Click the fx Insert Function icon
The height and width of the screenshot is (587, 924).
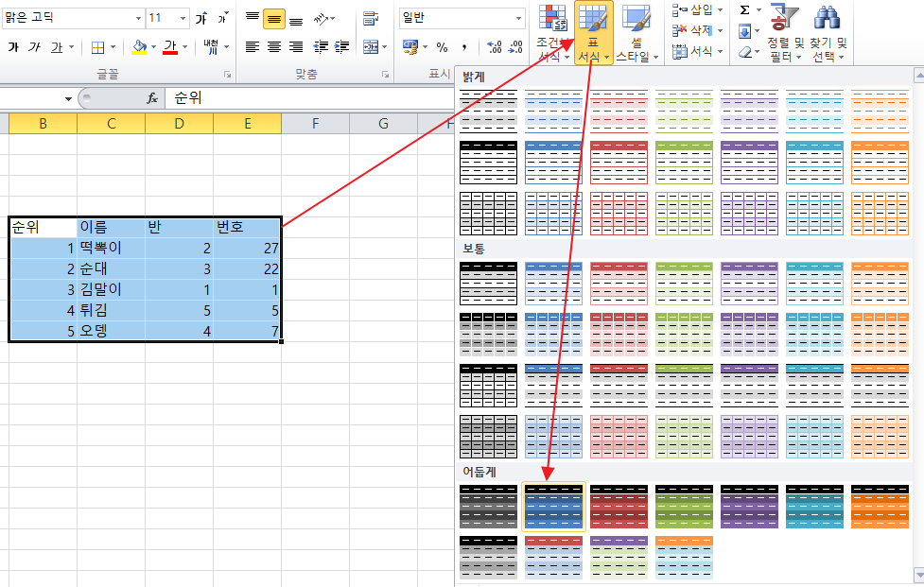(x=152, y=98)
